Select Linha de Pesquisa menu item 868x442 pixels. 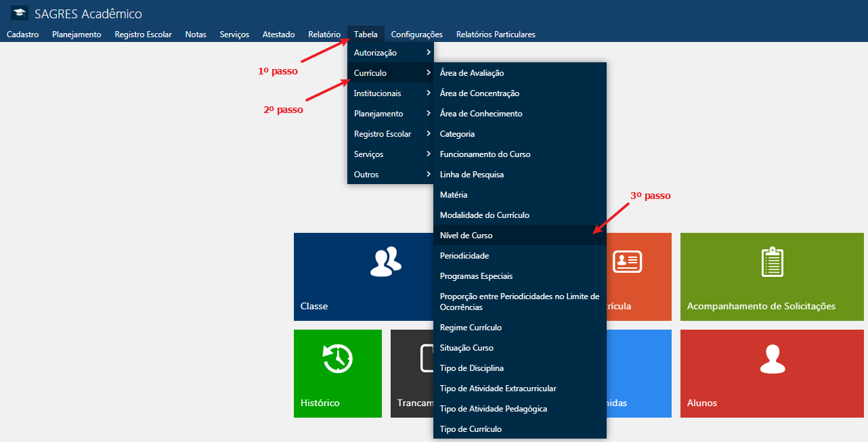(x=472, y=175)
